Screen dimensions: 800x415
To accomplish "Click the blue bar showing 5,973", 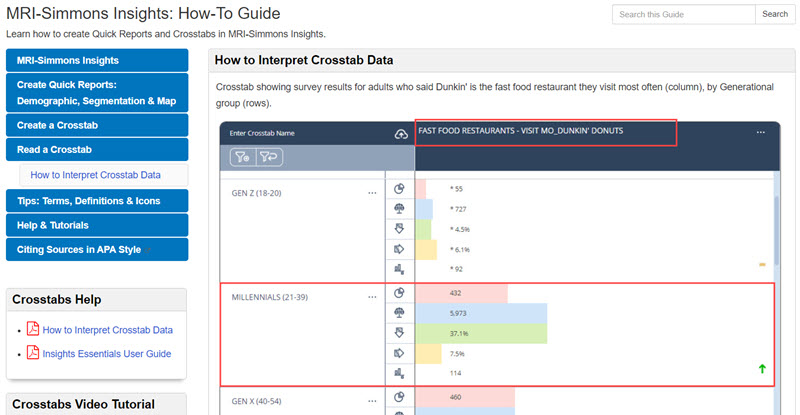I will 481,313.
